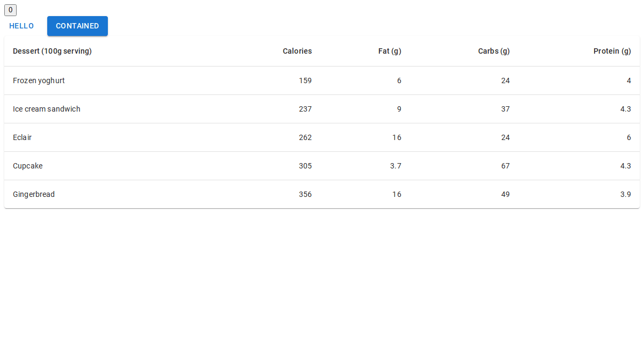Screen dimensions: 644x338
Task: Select Gingerbread protein value 3.9
Action: click(625, 194)
